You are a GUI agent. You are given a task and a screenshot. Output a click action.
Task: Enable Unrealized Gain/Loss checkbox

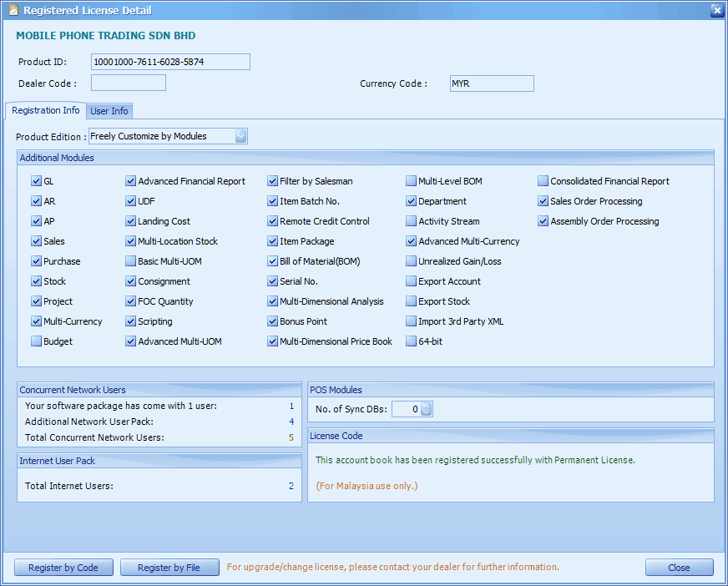click(x=411, y=261)
